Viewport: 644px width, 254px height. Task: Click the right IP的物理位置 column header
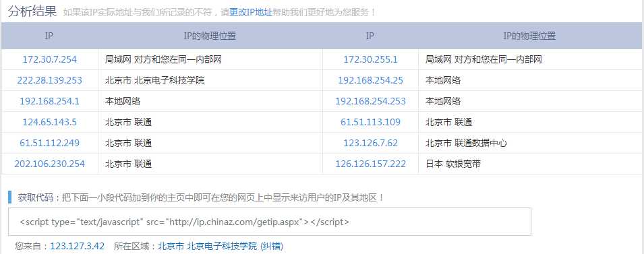[x=529, y=36]
